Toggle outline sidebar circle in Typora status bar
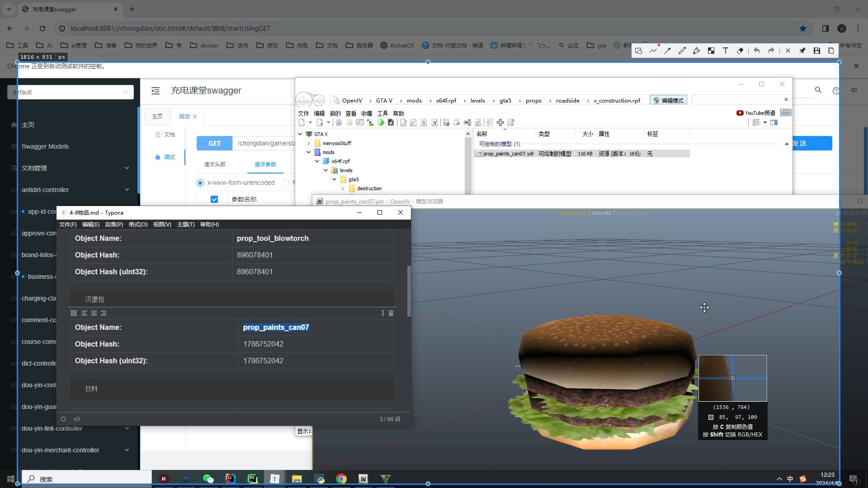868x488 pixels. point(63,419)
